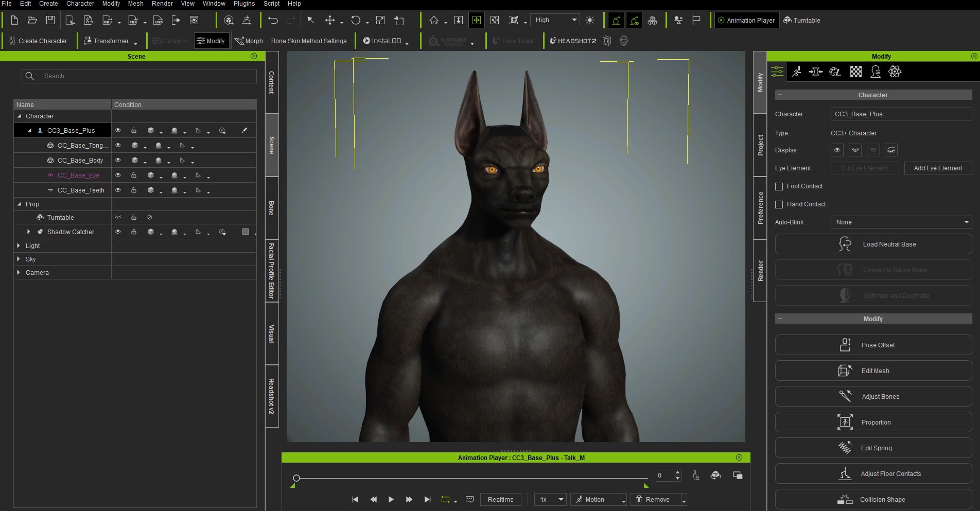The height and width of the screenshot is (511, 980).
Task: Click the Load Neutral Base button
Action: pyautogui.click(x=873, y=244)
